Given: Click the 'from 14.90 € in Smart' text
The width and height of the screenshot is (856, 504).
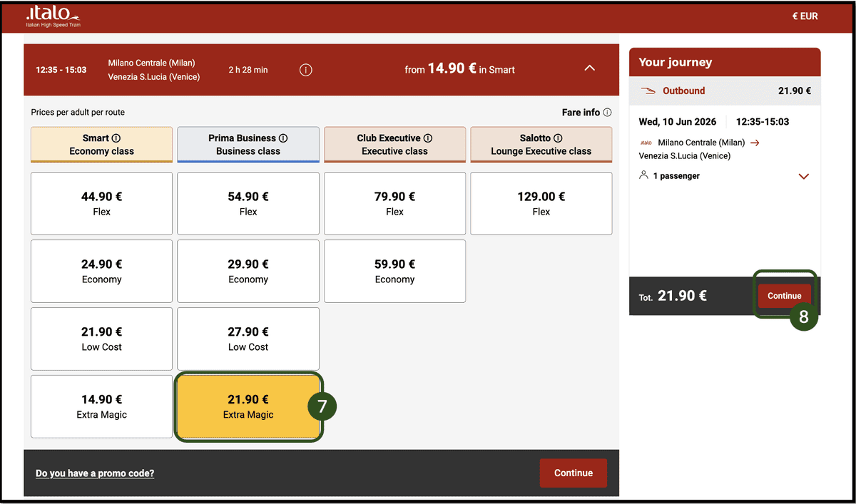Looking at the screenshot, I should [x=459, y=69].
